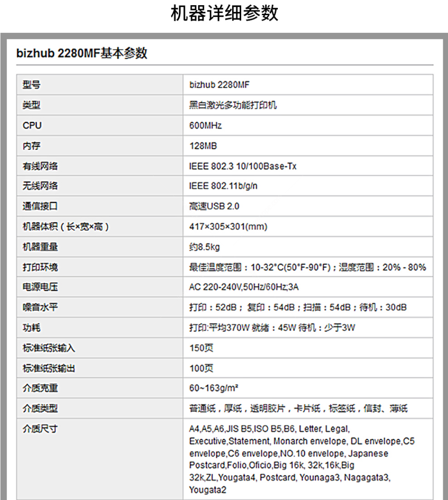Select the value 128MB

(x=203, y=146)
